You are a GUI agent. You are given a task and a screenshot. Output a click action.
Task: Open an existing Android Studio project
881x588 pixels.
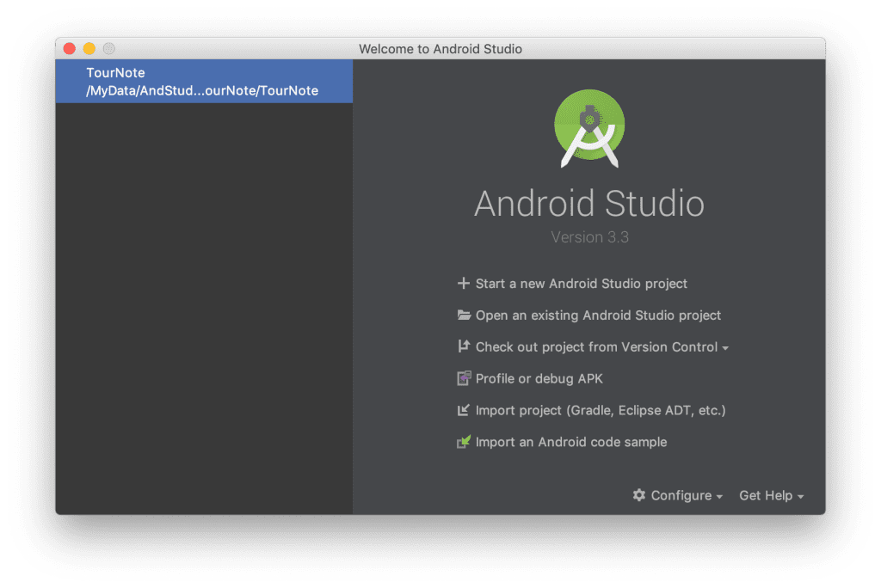click(x=598, y=315)
